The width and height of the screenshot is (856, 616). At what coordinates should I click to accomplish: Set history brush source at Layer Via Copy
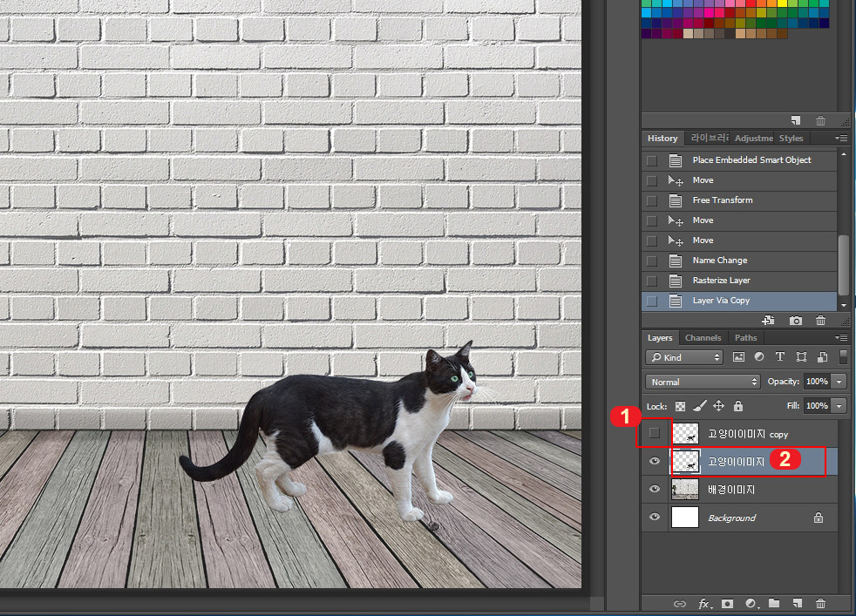tap(651, 301)
